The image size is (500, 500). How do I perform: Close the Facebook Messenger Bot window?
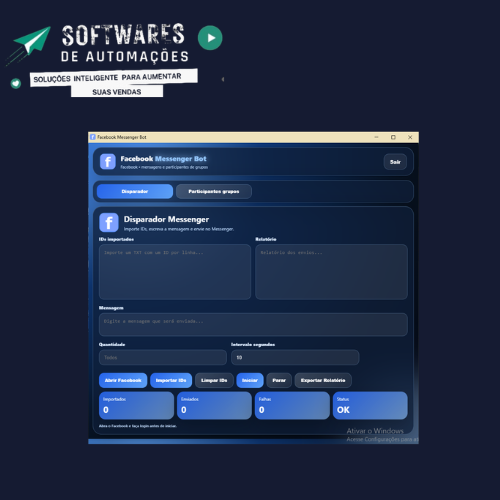(410, 137)
